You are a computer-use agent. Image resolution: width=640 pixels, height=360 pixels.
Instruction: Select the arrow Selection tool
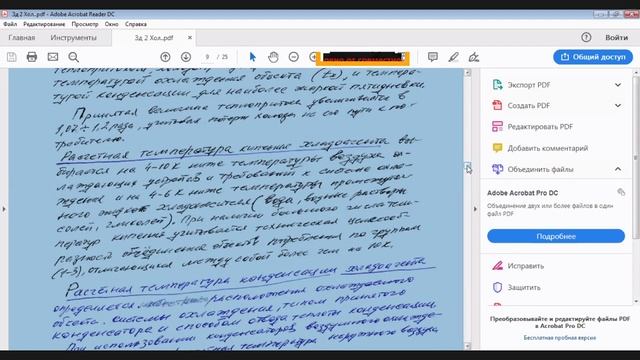[253, 57]
